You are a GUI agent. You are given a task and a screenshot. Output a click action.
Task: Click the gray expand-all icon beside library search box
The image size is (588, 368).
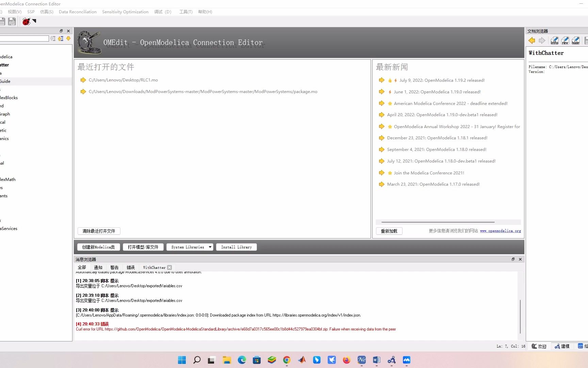tap(53, 39)
